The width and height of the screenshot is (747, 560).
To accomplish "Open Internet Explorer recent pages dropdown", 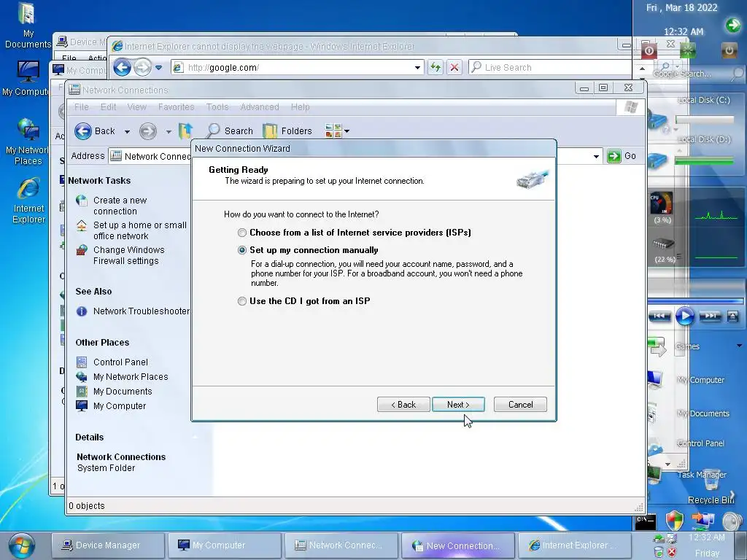I will pos(158,68).
